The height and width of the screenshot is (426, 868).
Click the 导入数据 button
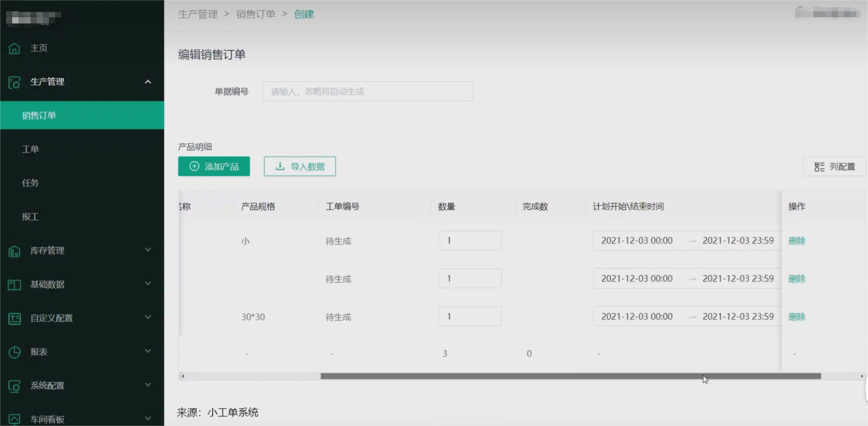point(300,167)
